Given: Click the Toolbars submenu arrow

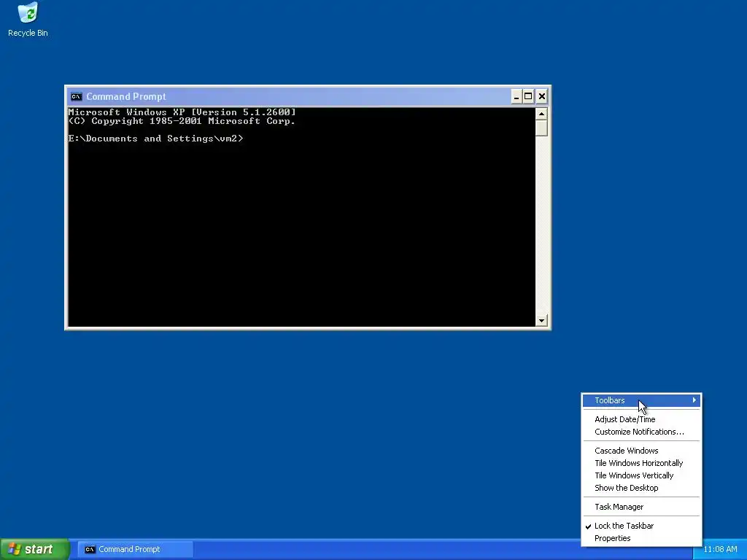Looking at the screenshot, I should 694,400.
